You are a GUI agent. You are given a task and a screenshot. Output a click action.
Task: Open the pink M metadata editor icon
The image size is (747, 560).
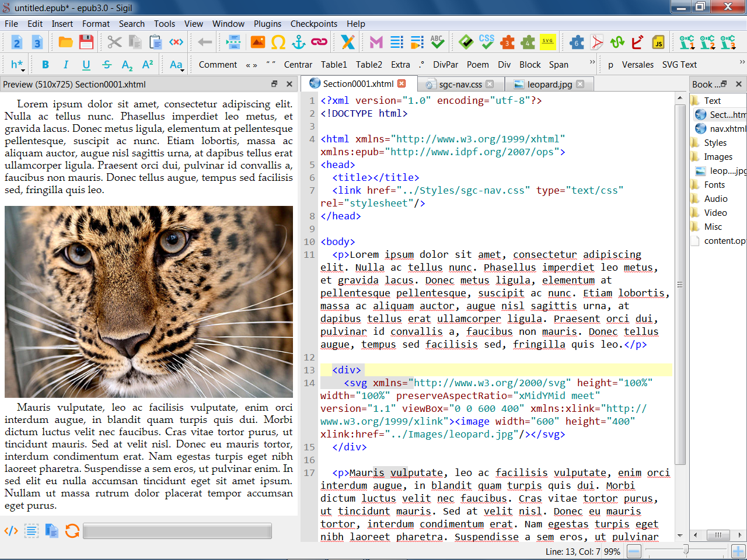[x=376, y=42]
